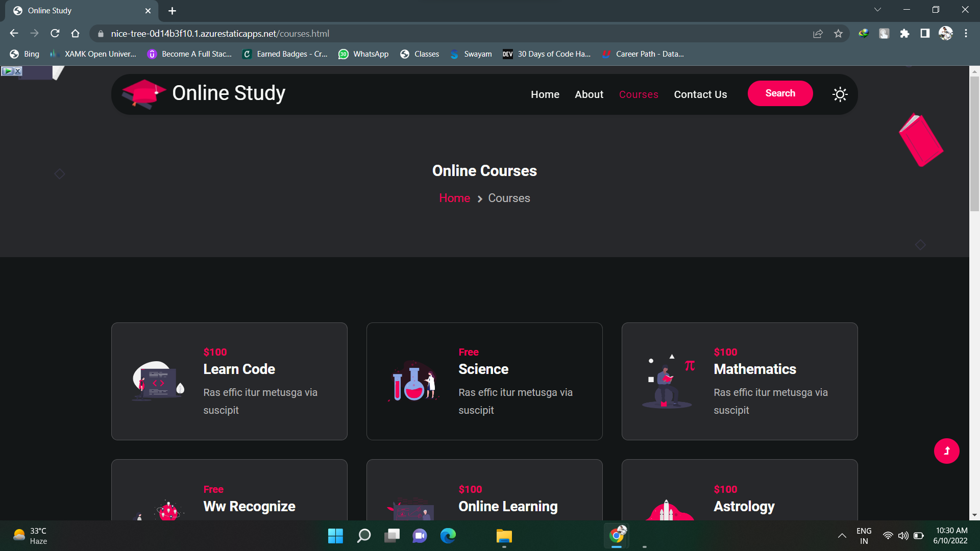Open weather widget 33°C Haze
Viewport: 980px width, 551px height.
[31, 536]
